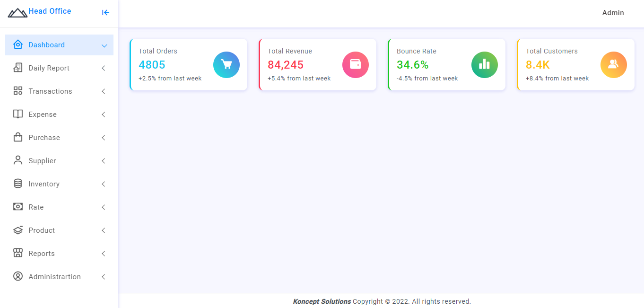This screenshot has height=308, width=644.
Task: Click the 8.4K customers value
Action: [x=538, y=65]
